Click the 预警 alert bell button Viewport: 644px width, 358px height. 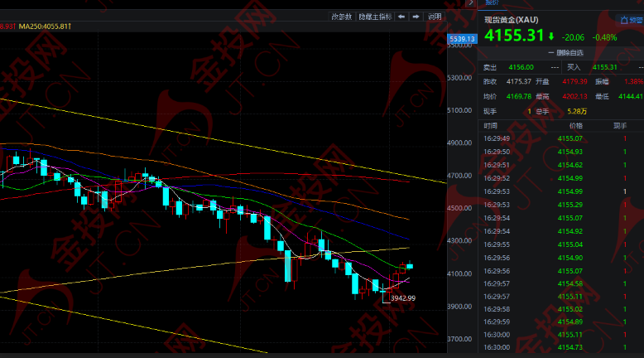632,20
